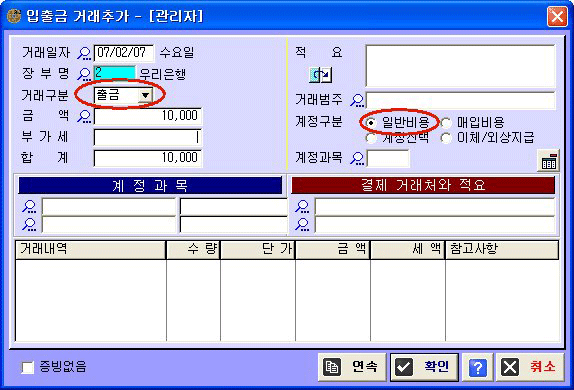The width and height of the screenshot is (574, 390).
Task: Click the 적요 memo text area
Action: coord(461,66)
